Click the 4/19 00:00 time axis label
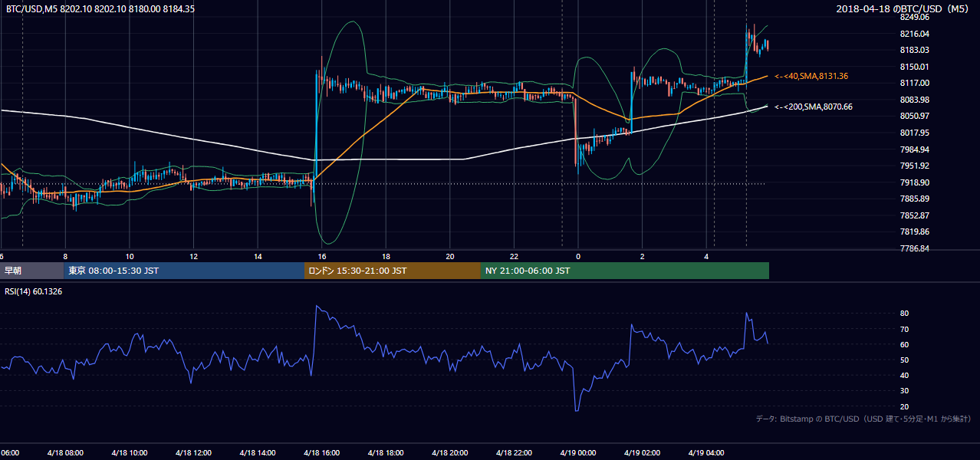This screenshot has height=460, width=980. [x=579, y=452]
